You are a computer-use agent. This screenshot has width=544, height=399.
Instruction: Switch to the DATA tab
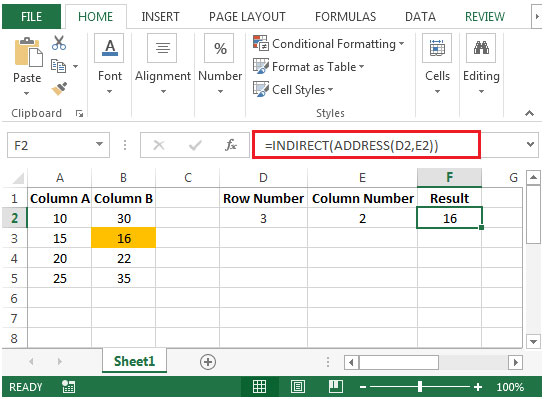point(420,17)
